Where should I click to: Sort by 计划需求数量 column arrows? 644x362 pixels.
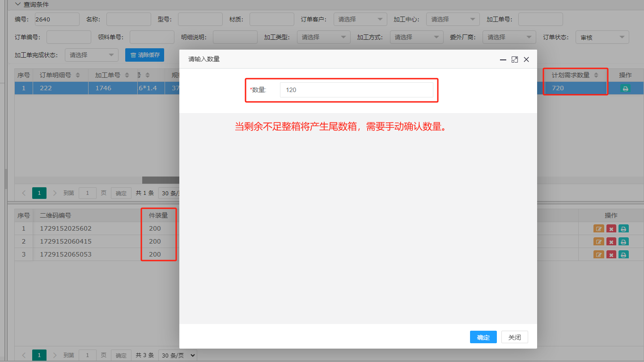click(596, 76)
